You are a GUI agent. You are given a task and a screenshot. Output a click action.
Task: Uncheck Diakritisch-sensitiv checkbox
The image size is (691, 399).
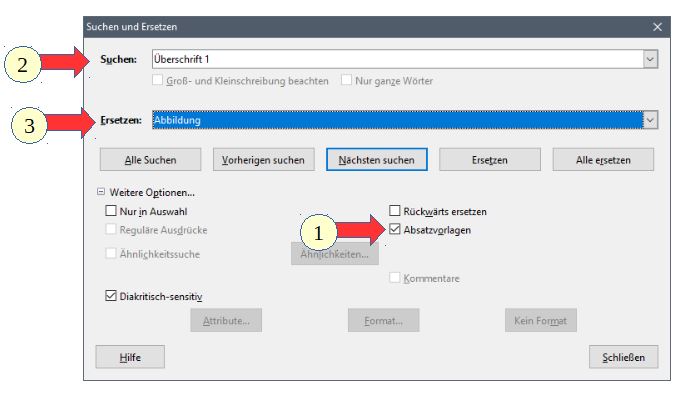(111, 296)
